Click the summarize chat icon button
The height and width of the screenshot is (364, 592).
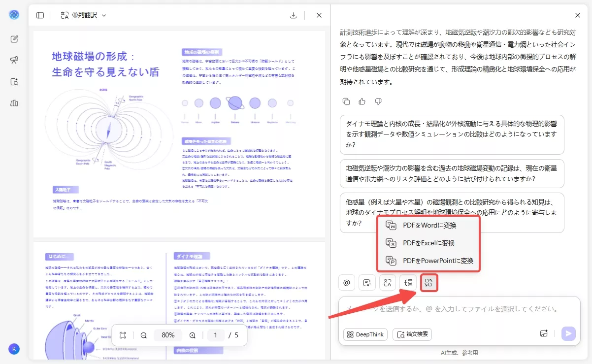click(367, 283)
